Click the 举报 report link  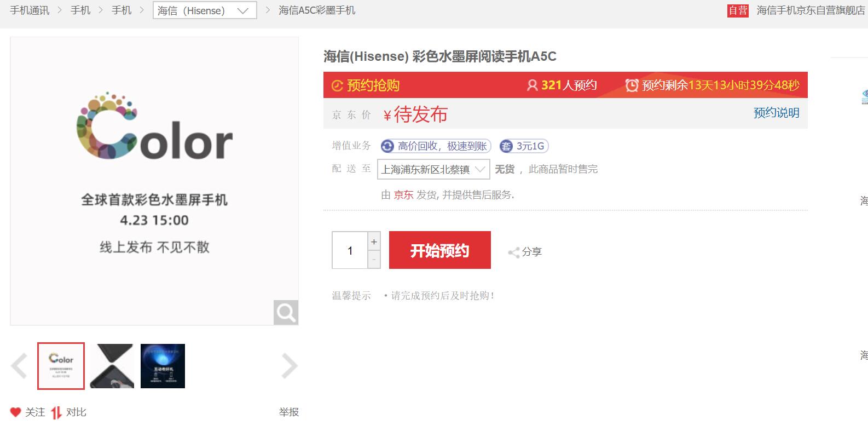(288, 412)
